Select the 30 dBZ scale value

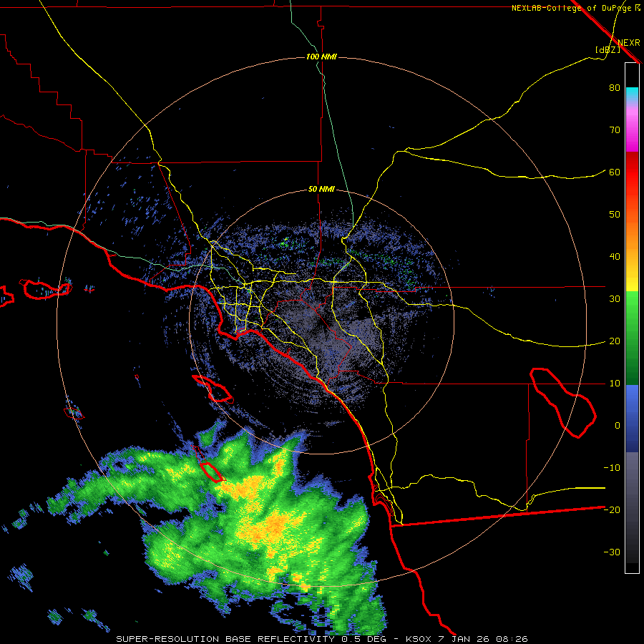615,299
